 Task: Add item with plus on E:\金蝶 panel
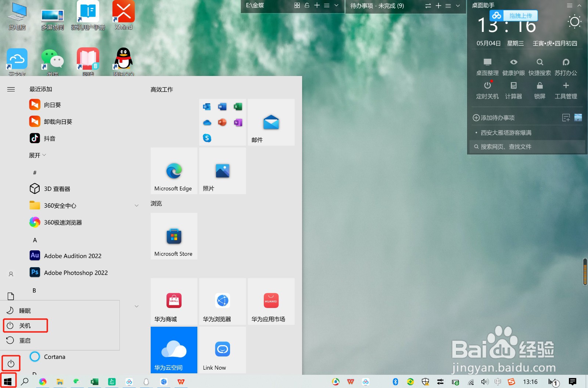(x=317, y=6)
